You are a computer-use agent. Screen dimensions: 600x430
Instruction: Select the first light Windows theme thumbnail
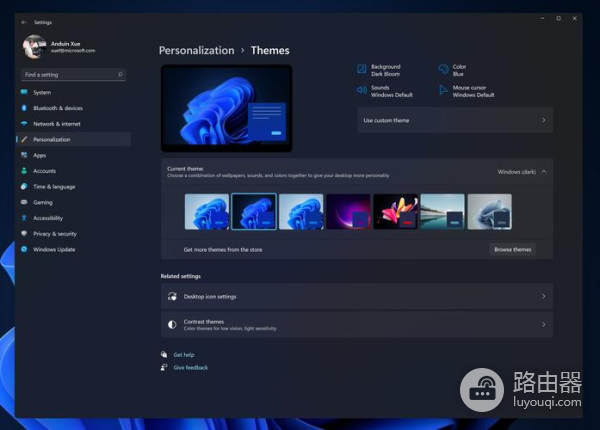(206, 212)
